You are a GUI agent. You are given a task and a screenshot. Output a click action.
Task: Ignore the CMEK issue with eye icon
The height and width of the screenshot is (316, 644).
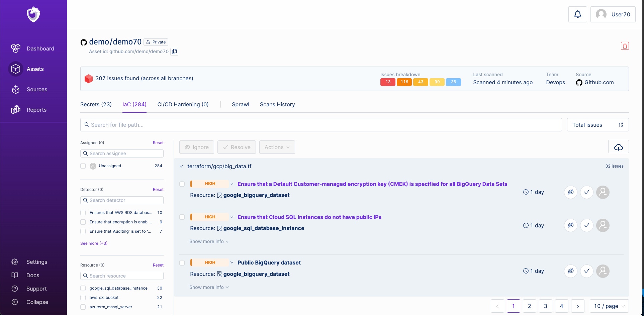pyautogui.click(x=570, y=192)
